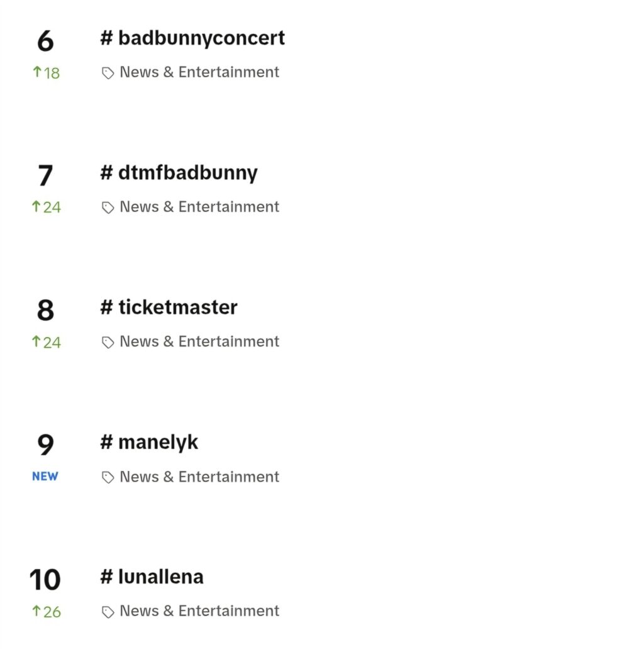Screen dimensions: 644x652
Task: Click the up arrow beside rank 7
Action: click(36, 207)
